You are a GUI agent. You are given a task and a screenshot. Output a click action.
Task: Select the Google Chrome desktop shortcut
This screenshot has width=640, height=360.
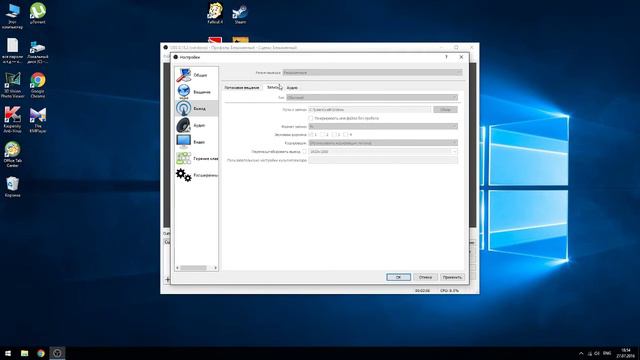pyautogui.click(x=38, y=85)
